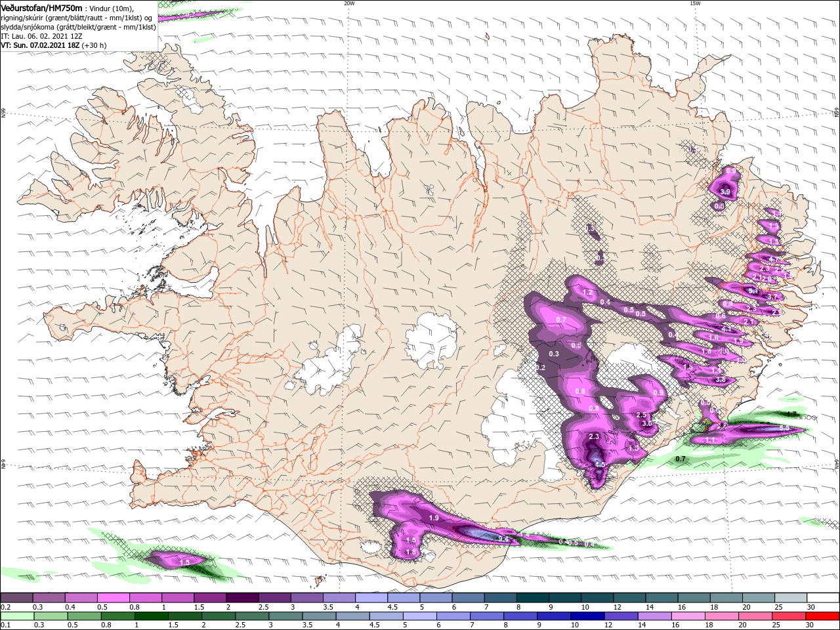Click the 0.2 label under the top legend row
The height and width of the screenshot is (630, 840).
click(5, 606)
